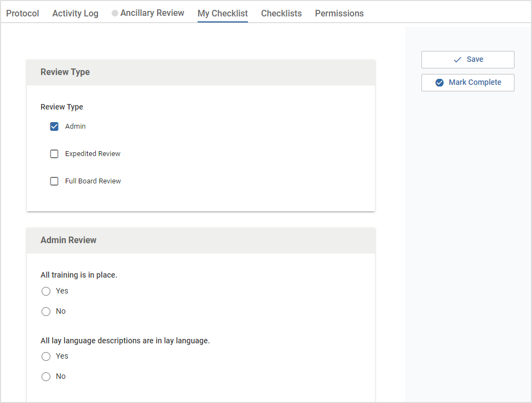Select the My Checklist tab
532x403 pixels.
[222, 13]
